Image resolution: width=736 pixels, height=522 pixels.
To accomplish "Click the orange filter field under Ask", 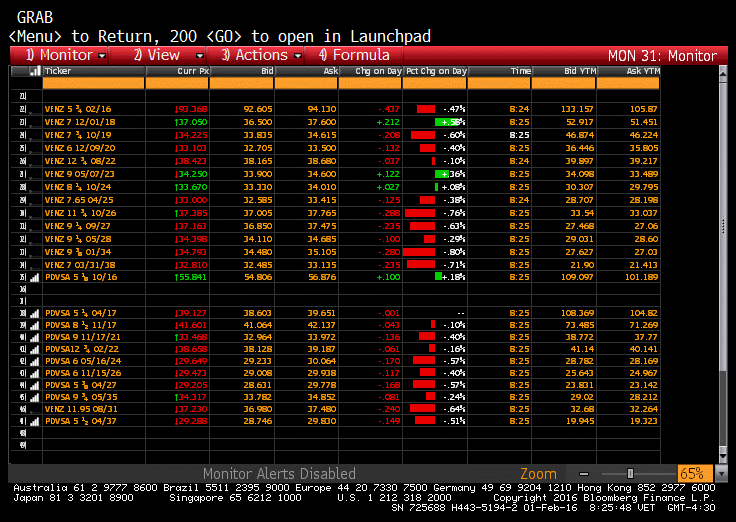I will [306, 83].
